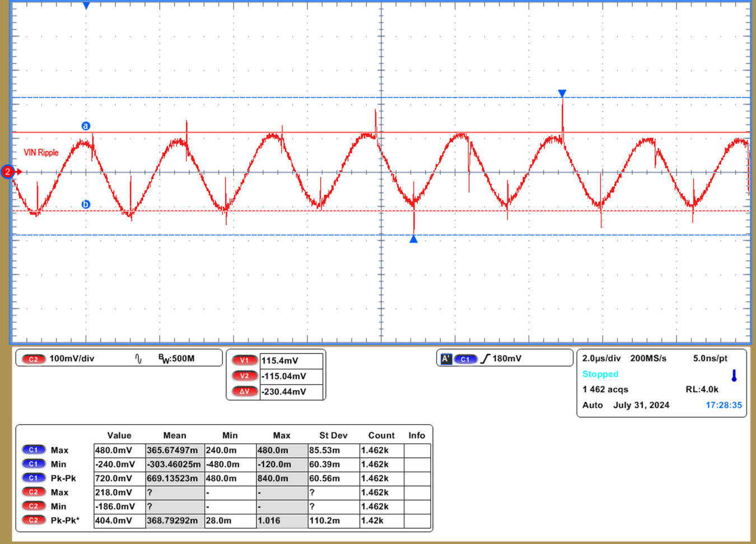Select cursor 'b' marker on waveform
The width and height of the screenshot is (756, 544).
click(86, 204)
